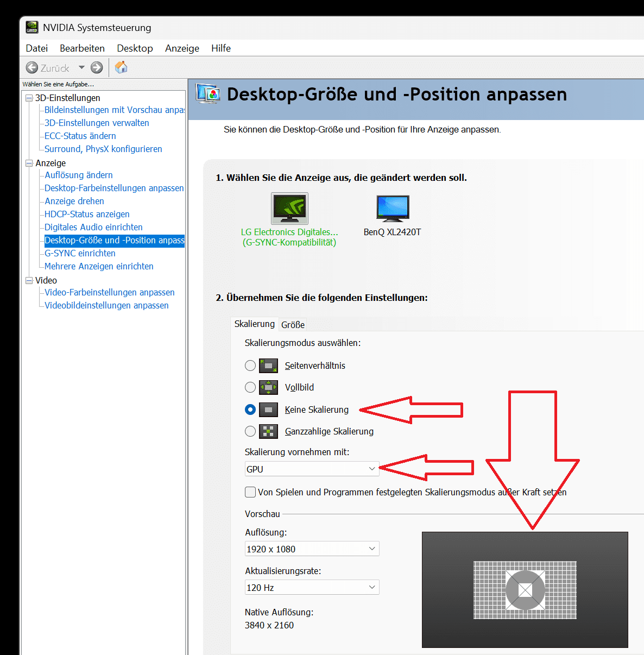Click the Ganzzahlige Skalierung mode icon
The image size is (644, 655).
pos(268,431)
